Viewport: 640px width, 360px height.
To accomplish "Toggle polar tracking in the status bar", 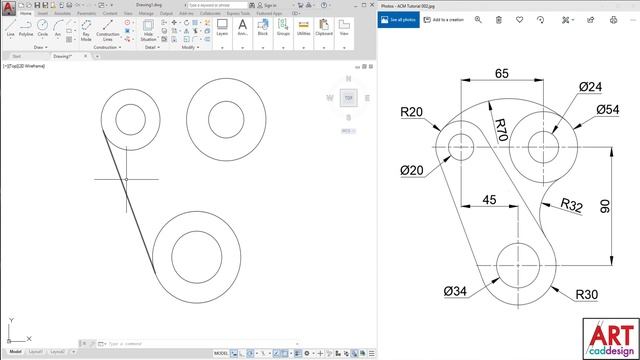I will [x=250, y=353].
